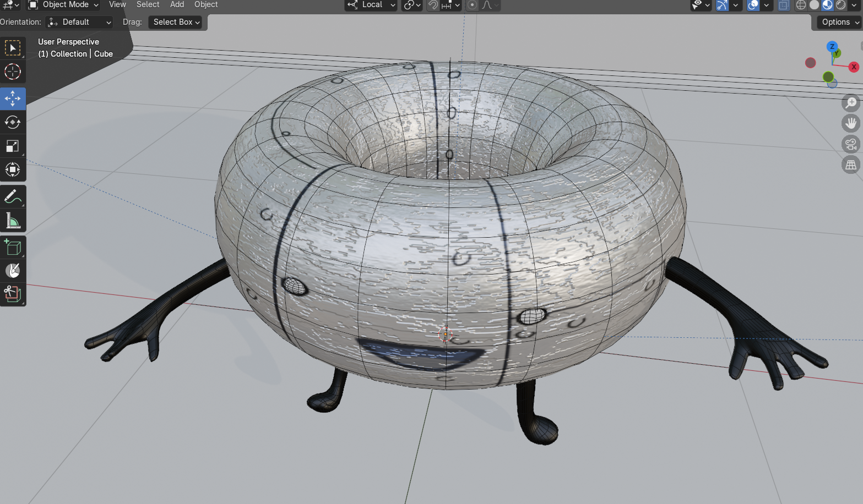Toggle X-ray mode
Screen dimensions: 863x504
(784, 5)
